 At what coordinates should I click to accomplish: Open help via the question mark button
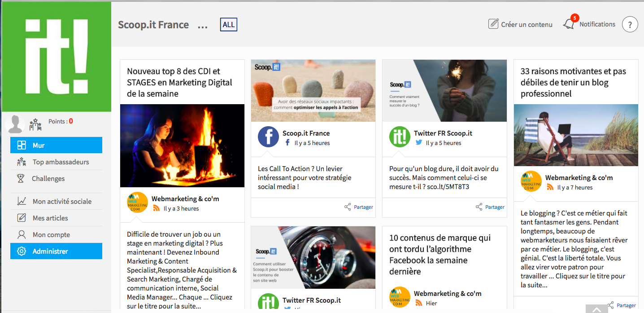[x=630, y=24]
